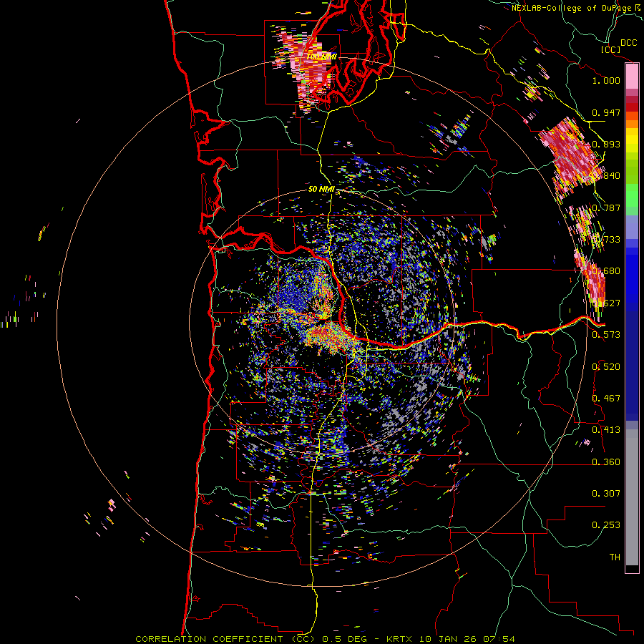Select the 0.573 scale value
Image resolution: width=644 pixels, height=644 pixels.
pyautogui.click(x=606, y=335)
